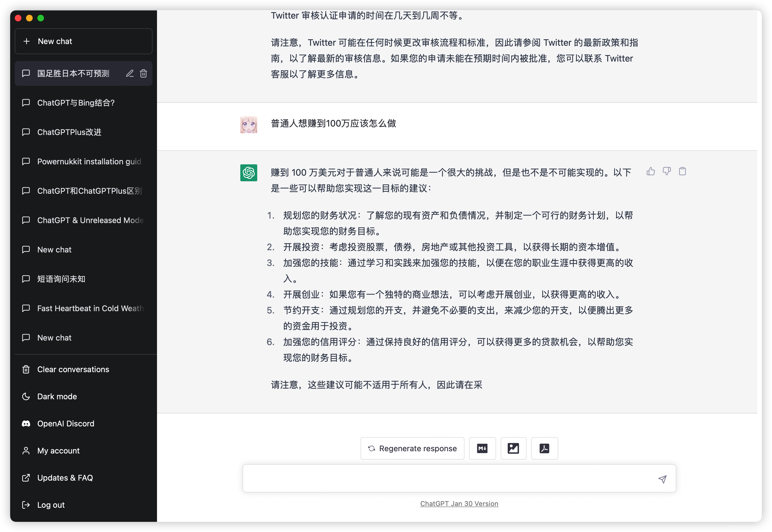Click the image export icon
Image resolution: width=772 pixels, height=532 pixels.
point(513,448)
